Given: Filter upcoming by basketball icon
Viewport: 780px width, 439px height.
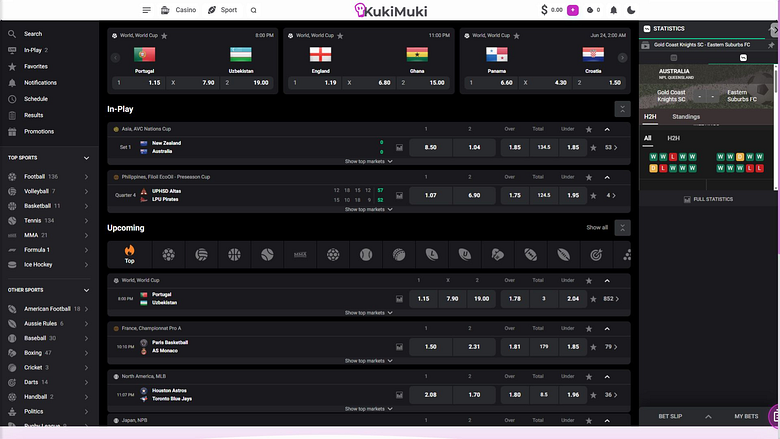Looking at the screenshot, I should [234, 255].
